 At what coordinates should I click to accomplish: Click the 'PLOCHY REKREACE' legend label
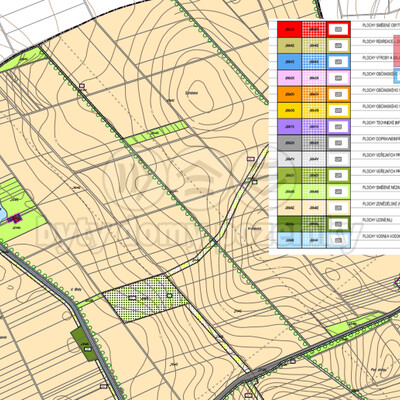click(x=378, y=41)
